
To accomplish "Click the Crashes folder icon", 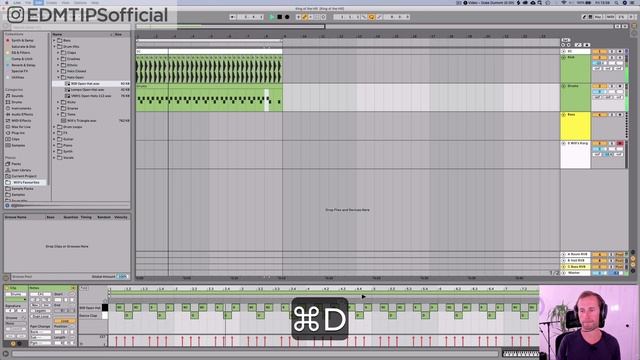I will coord(63,59).
